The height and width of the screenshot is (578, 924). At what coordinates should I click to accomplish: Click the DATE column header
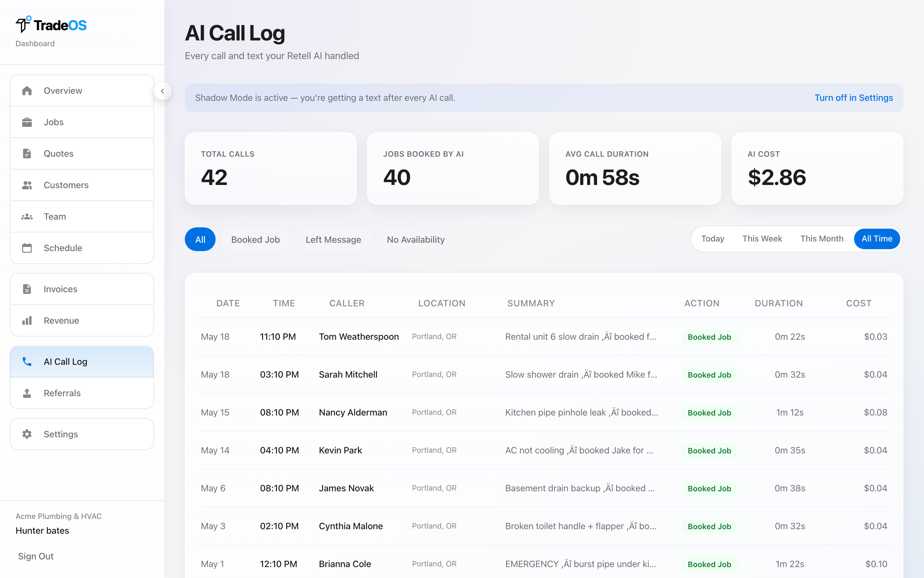pyautogui.click(x=228, y=303)
